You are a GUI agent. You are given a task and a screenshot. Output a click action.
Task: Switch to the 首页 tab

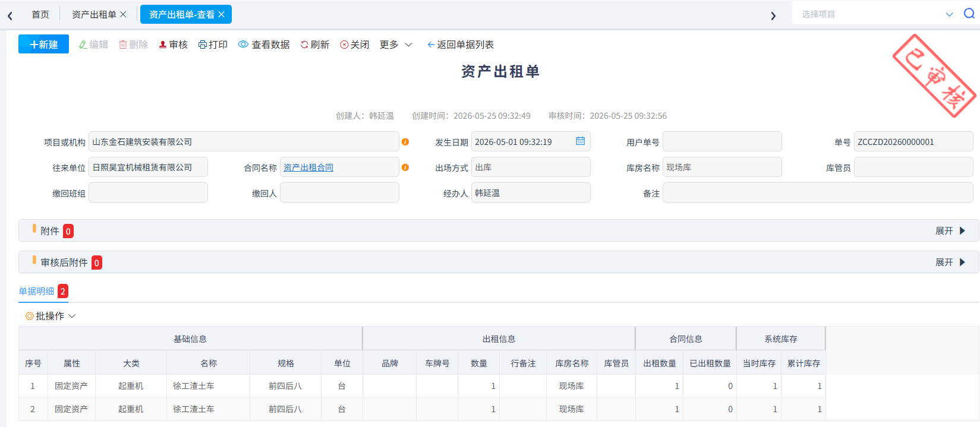40,14
